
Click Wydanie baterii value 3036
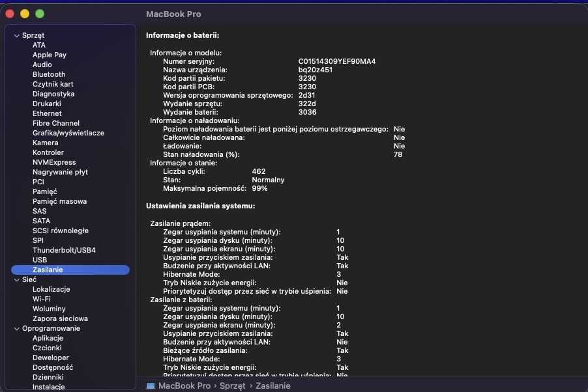[307, 112]
